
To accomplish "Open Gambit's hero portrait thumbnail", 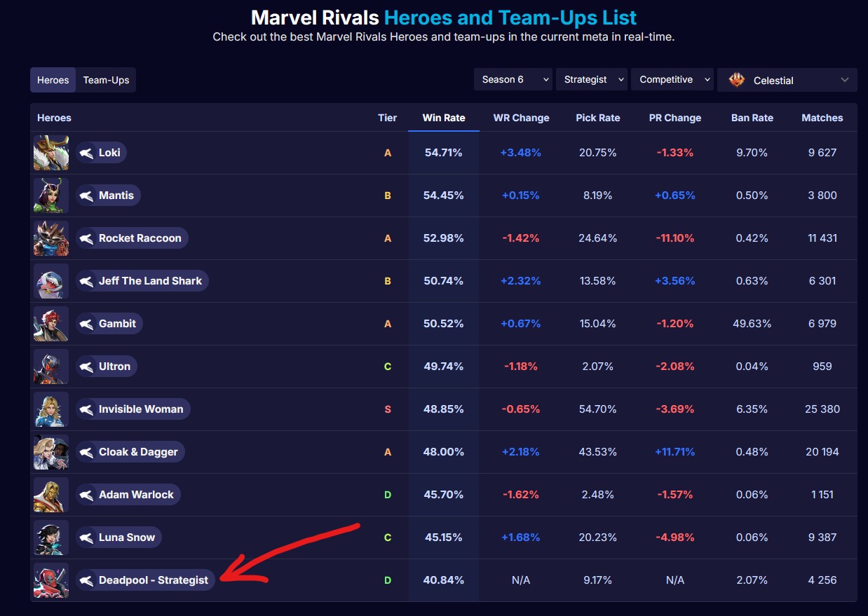I will [x=51, y=324].
